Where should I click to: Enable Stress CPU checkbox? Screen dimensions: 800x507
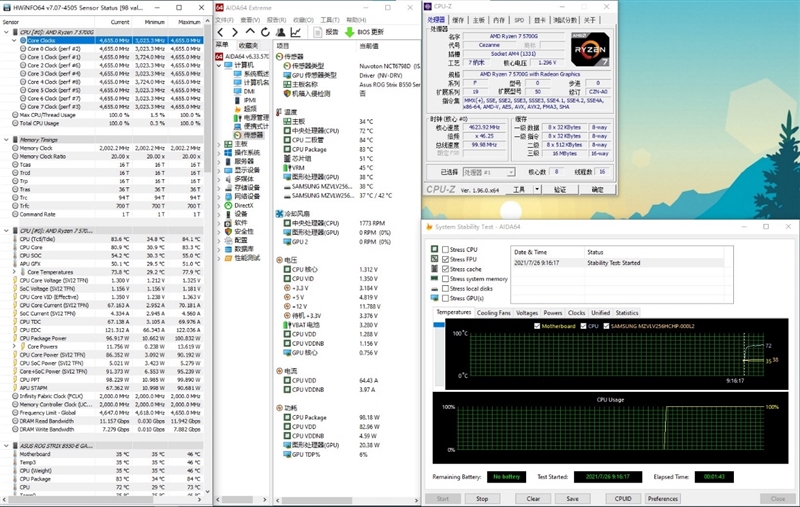(445, 249)
